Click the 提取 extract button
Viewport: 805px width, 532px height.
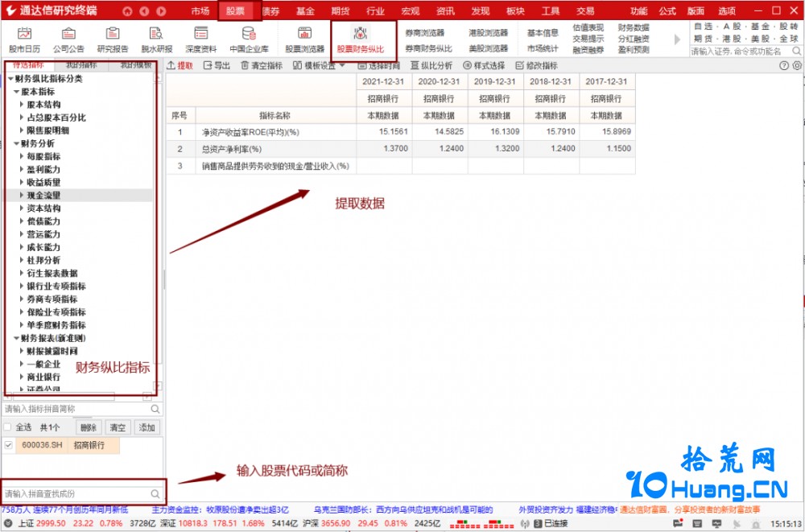point(180,66)
